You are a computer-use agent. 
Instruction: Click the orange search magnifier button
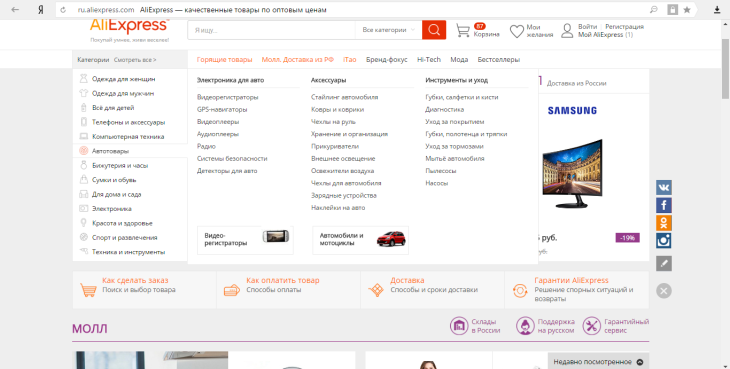434,30
